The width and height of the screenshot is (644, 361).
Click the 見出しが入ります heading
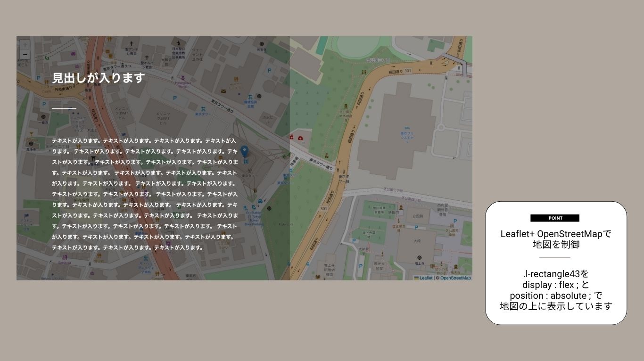coord(97,79)
